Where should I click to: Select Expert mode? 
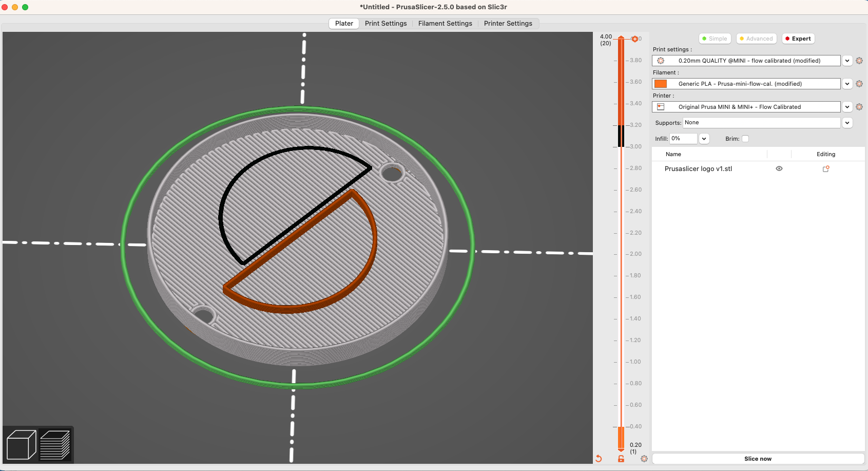pos(798,39)
